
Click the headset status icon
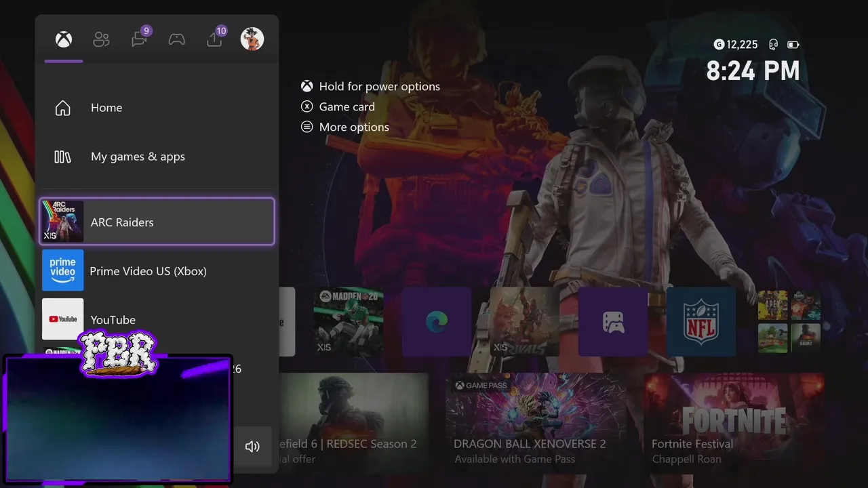[x=773, y=45]
